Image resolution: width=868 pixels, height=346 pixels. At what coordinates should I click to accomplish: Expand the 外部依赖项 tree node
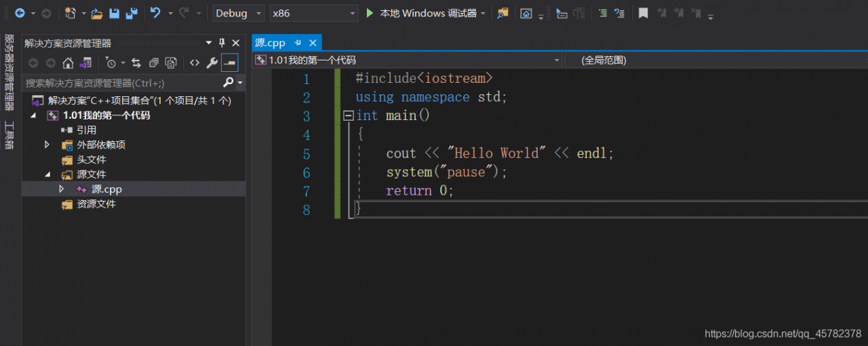[x=47, y=145]
